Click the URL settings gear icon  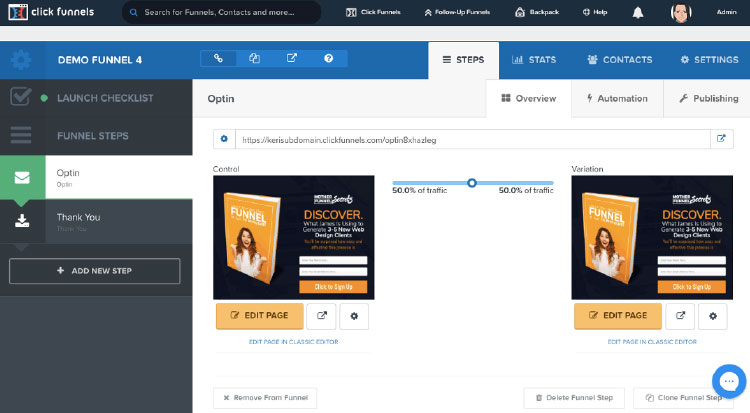pyautogui.click(x=224, y=139)
